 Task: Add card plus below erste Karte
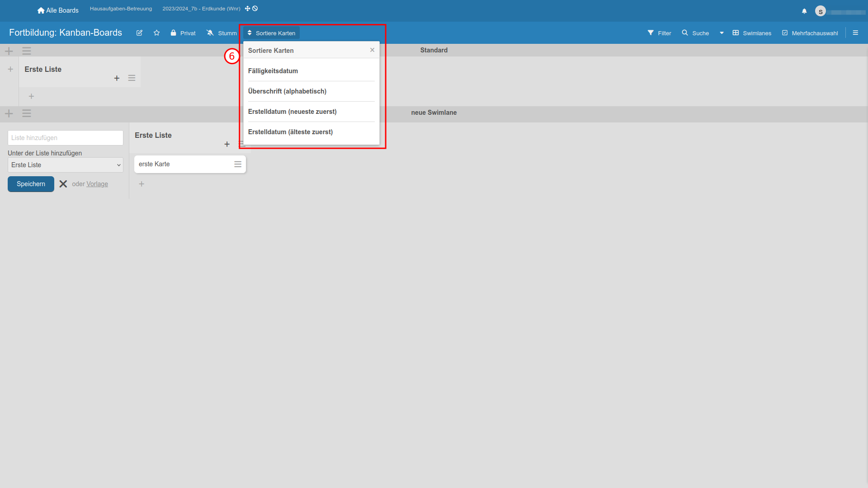[142, 184]
